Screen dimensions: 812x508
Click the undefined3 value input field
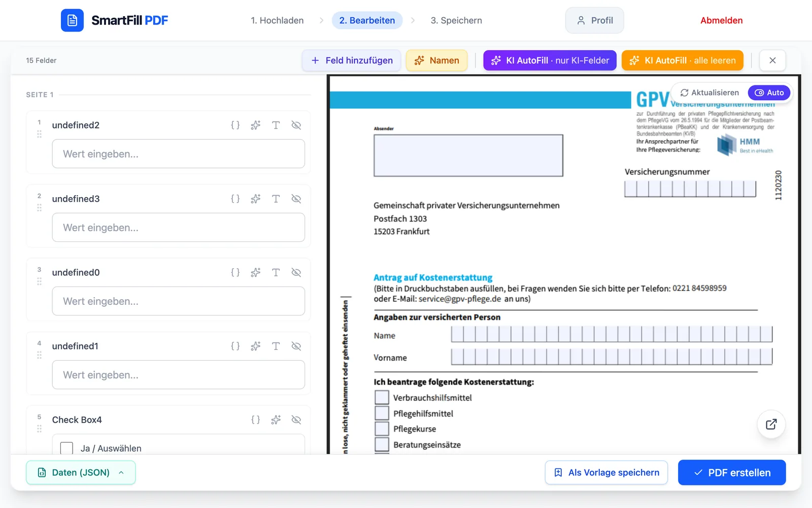(178, 228)
